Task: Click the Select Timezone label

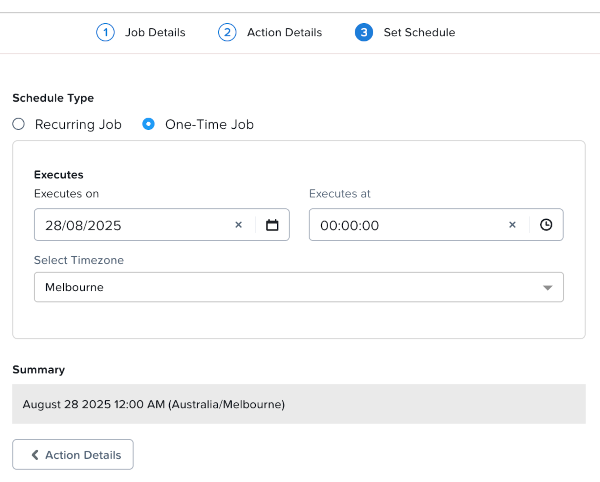Action: point(79,260)
